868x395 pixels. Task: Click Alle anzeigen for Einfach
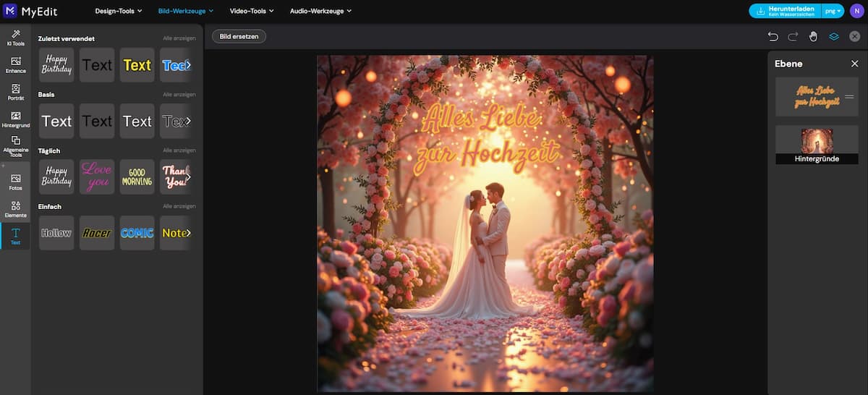(179, 206)
